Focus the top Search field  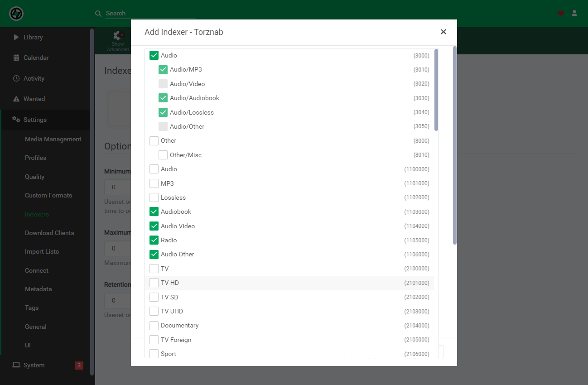(x=150, y=14)
